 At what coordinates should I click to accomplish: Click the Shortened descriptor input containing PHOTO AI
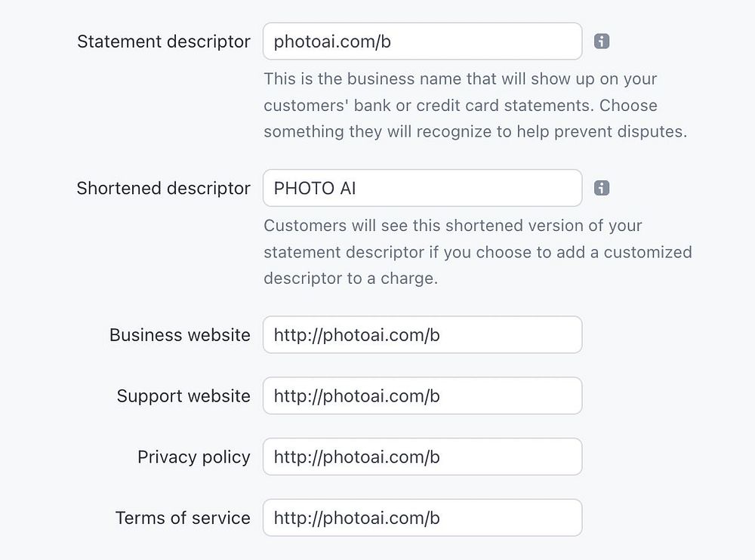point(422,188)
